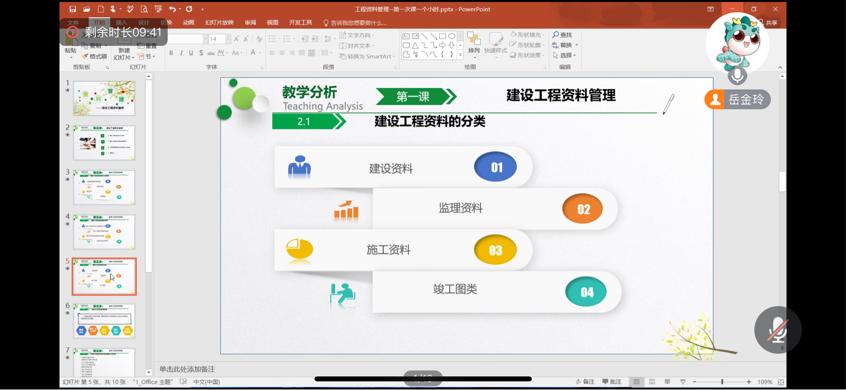Select slide 6 thumbnail

point(104,321)
